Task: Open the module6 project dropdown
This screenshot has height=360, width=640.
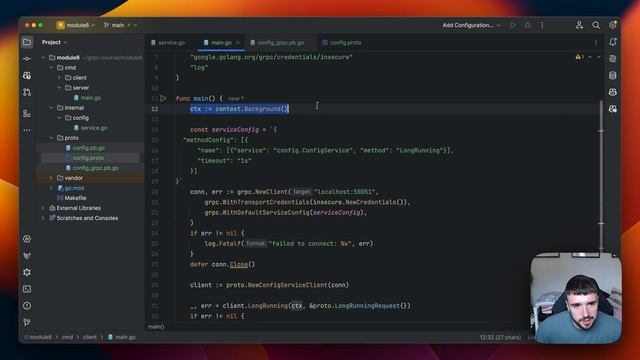Action: 76,25
